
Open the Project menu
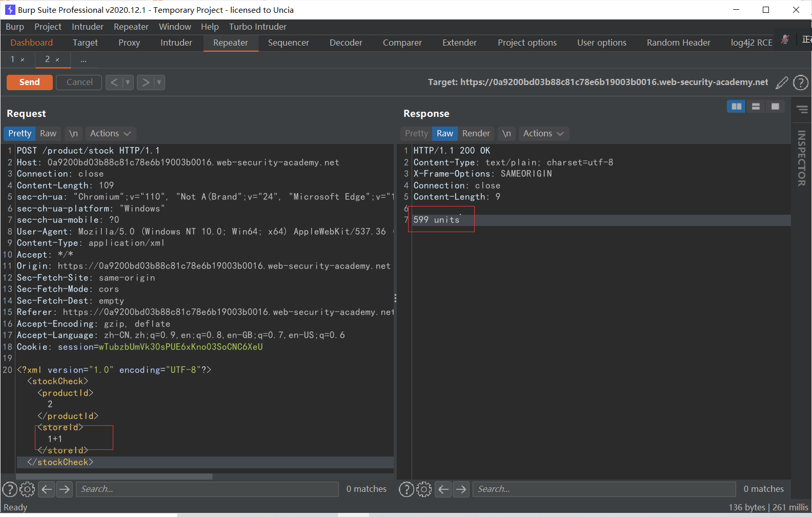[x=48, y=27]
